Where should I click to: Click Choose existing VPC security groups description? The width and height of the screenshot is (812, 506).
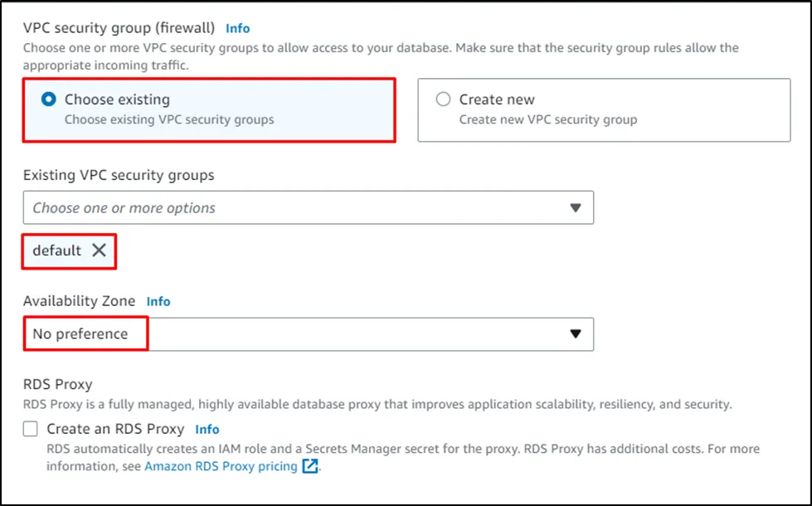click(169, 119)
